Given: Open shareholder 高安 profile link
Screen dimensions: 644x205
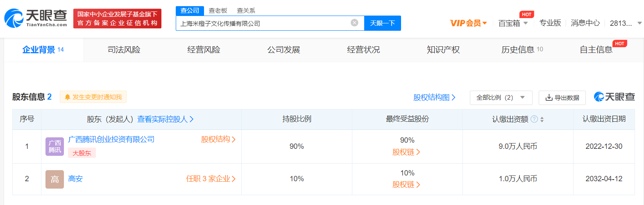Looking at the screenshot, I should point(75,179).
